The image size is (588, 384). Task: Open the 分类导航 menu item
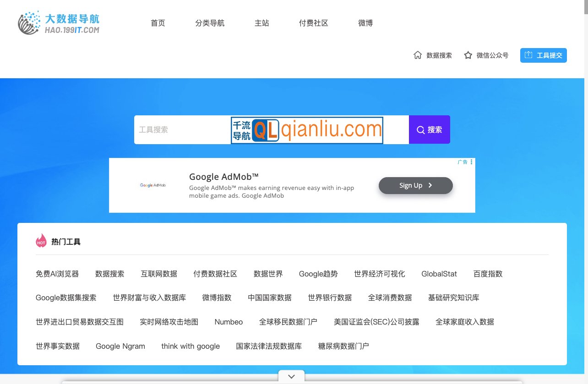tap(210, 23)
